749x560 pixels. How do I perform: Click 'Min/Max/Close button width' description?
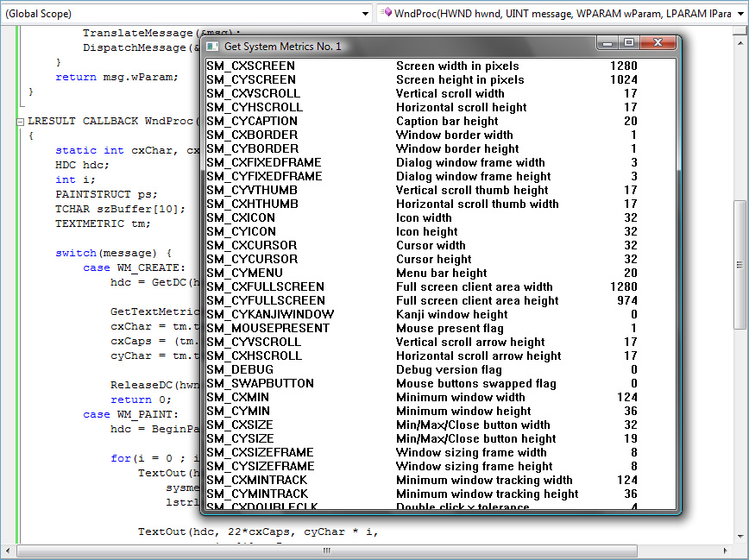click(473, 425)
